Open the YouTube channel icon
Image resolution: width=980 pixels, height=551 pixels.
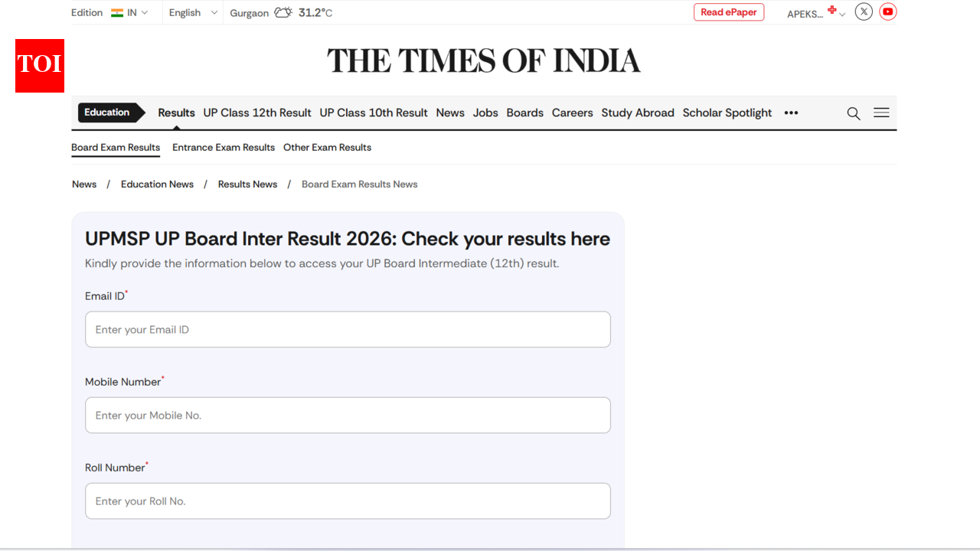point(887,11)
